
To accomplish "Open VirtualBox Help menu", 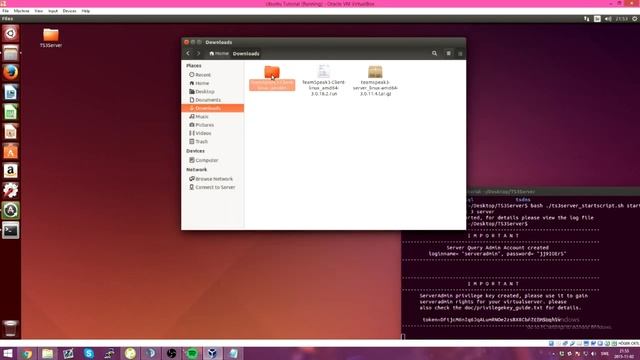I will pyautogui.click(x=86, y=11).
